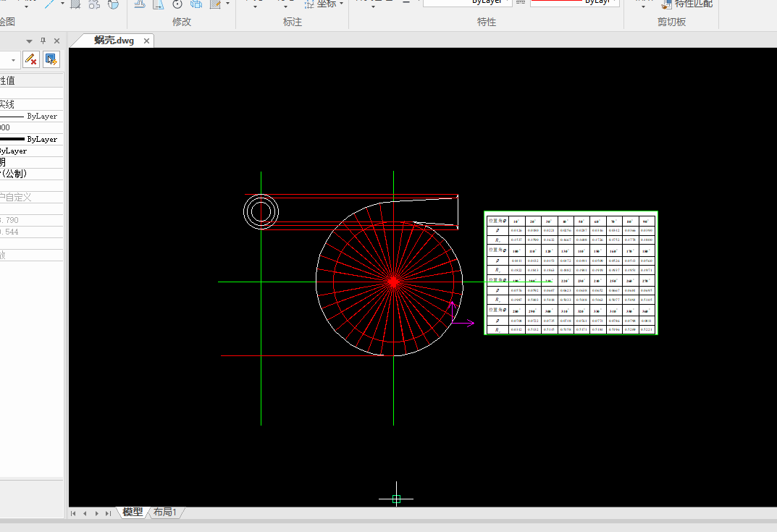Open the red ByLayer linetype dropdown in ribbon
Screen dimensions: 777x532
[575, 2]
